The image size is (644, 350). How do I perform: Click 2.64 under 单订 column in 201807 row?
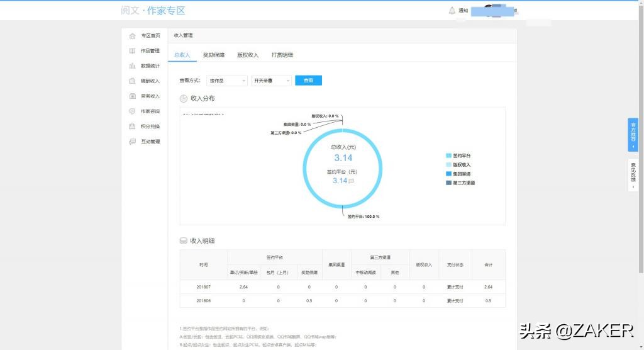[x=243, y=287]
